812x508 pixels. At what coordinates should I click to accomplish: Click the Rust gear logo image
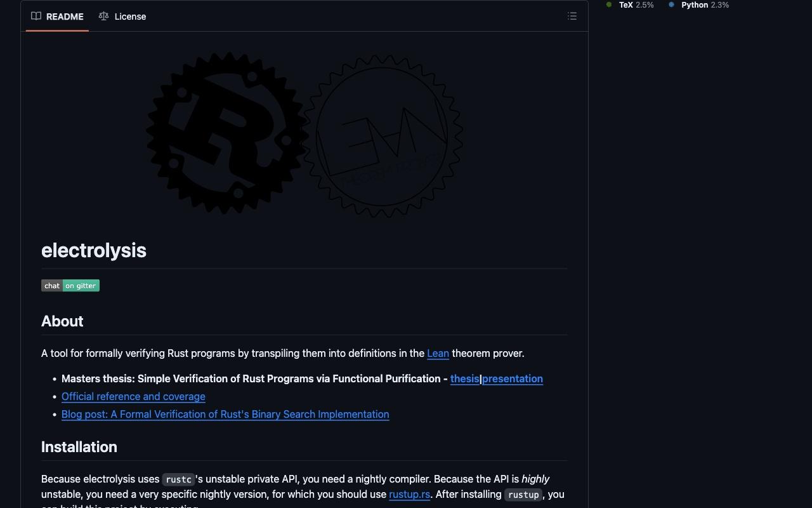coord(227,133)
